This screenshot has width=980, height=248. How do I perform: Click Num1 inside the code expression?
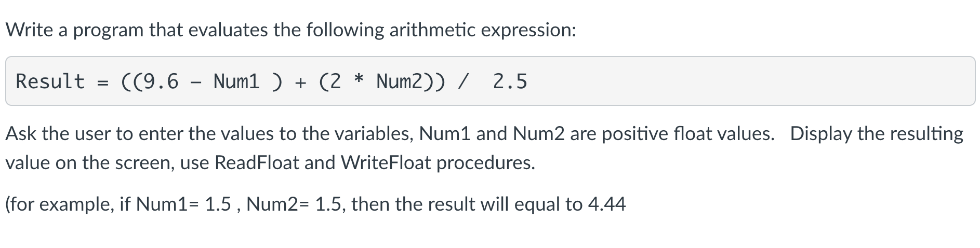point(236,81)
